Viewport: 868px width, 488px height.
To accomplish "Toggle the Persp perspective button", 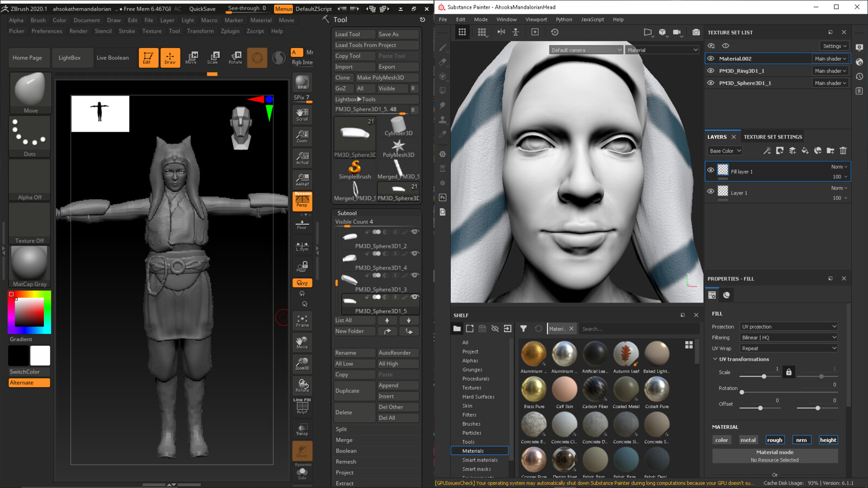I will pyautogui.click(x=302, y=201).
